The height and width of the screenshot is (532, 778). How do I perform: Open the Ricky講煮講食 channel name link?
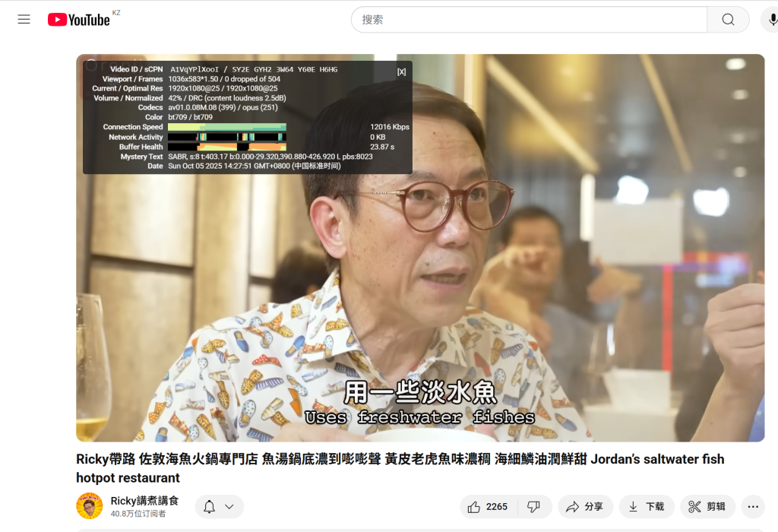[144, 501]
